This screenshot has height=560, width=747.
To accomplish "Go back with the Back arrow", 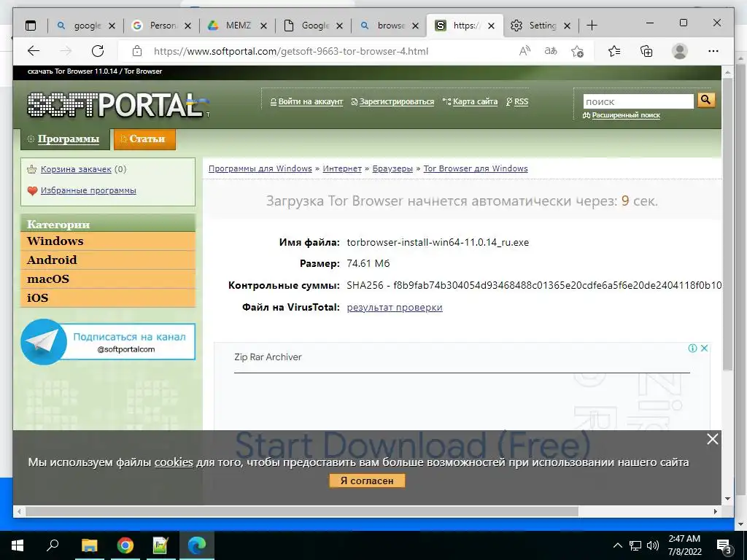I will coord(34,51).
